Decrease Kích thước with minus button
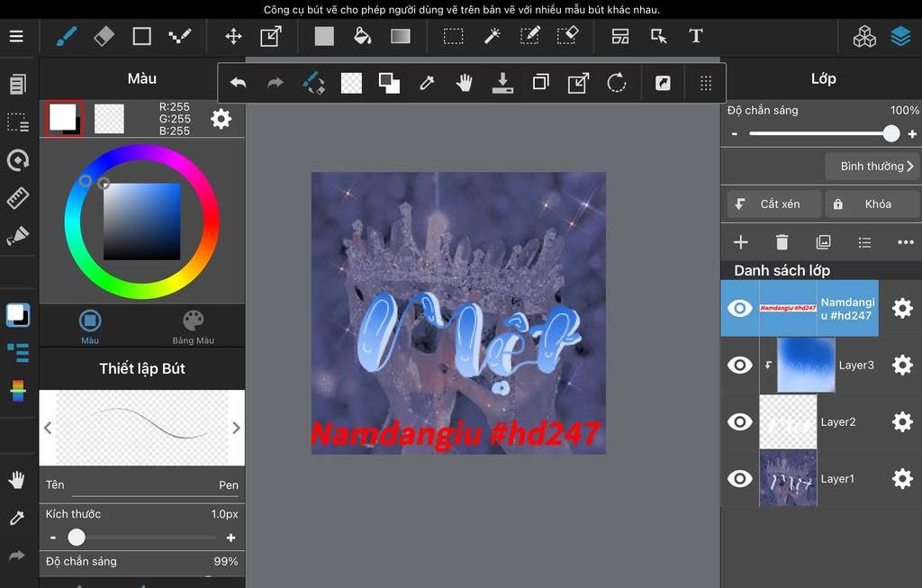The image size is (922, 588). pos(53,538)
